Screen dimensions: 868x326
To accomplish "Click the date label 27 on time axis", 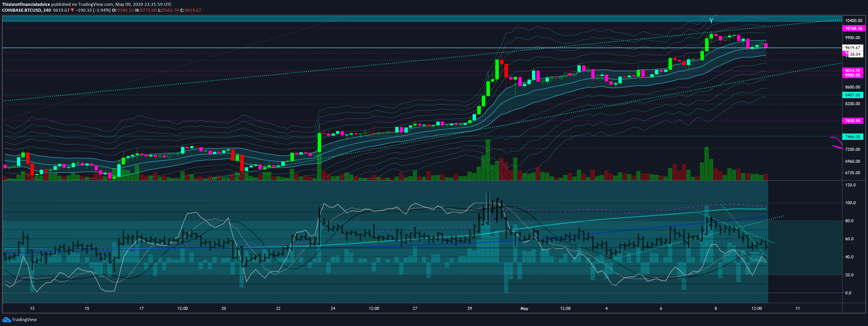I will (x=415, y=308).
